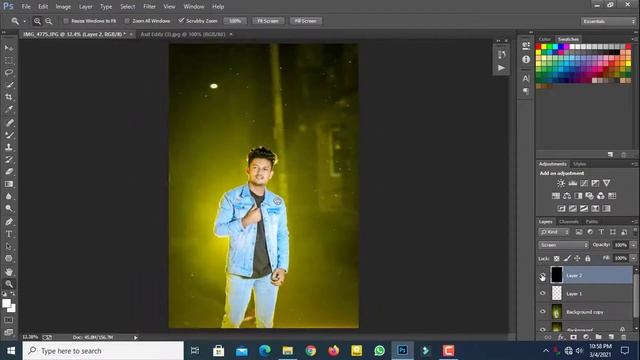Viewport: 640px width, 360px height.
Task: Select the Blur tool
Action: (9, 196)
